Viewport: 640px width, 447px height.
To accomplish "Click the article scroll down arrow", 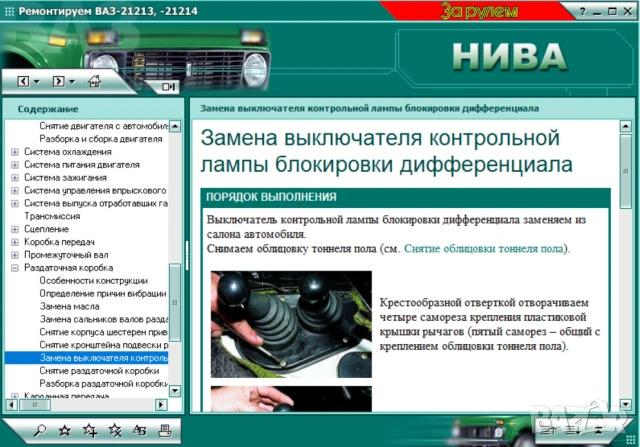I will (626, 404).
